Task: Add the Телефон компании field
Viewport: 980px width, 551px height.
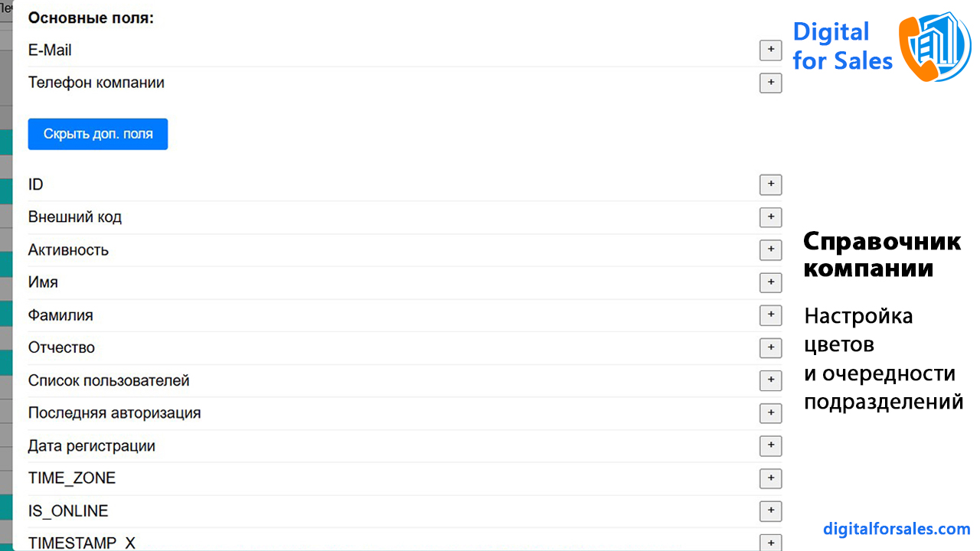Action: (x=770, y=83)
